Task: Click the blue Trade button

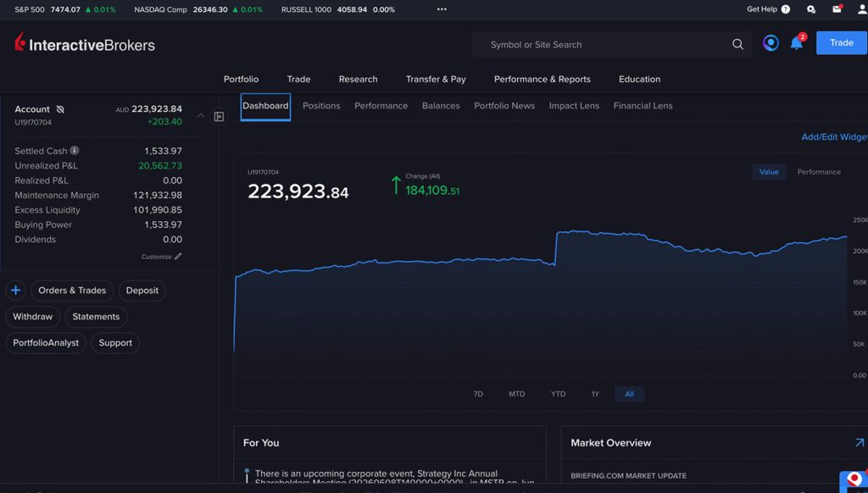Action: [x=842, y=42]
